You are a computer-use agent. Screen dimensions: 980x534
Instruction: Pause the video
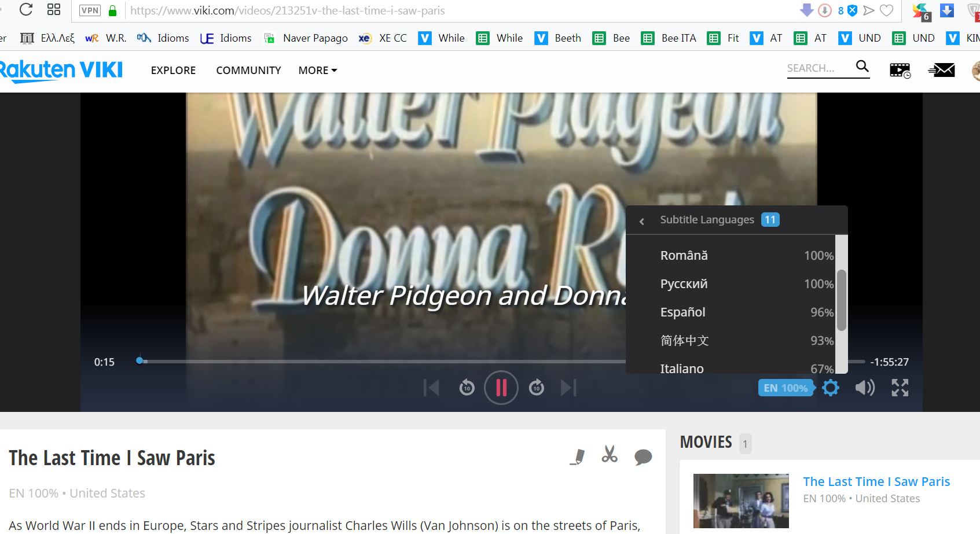coord(501,388)
